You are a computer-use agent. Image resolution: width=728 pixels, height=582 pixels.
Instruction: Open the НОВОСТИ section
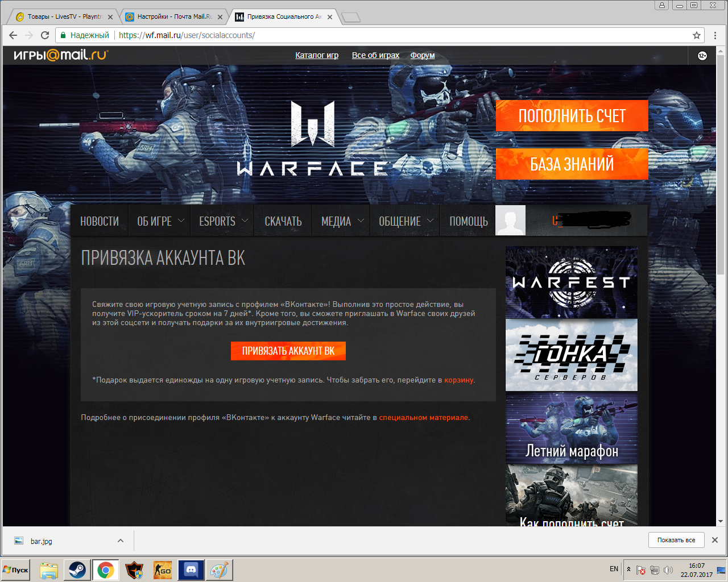100,221
